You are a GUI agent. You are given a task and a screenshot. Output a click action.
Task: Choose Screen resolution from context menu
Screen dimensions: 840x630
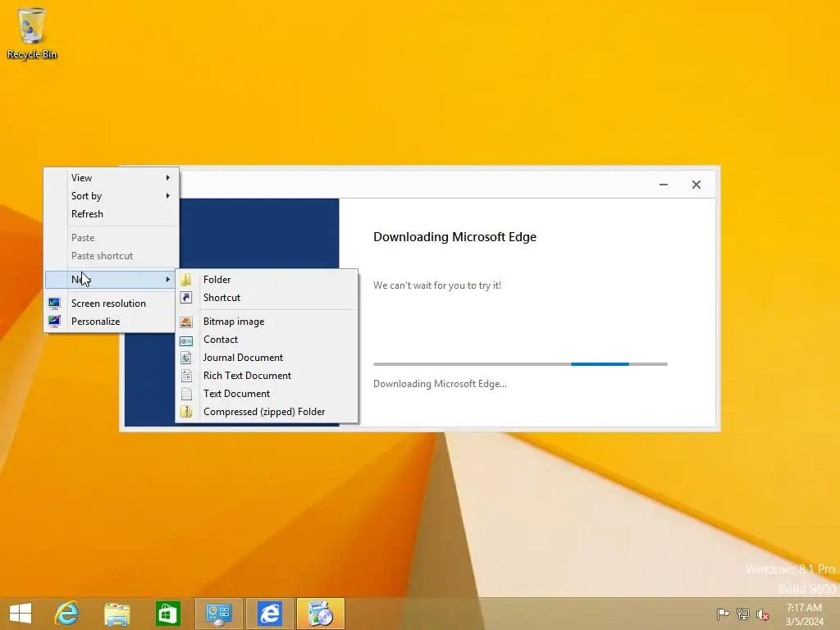click(x=112, y=304)
